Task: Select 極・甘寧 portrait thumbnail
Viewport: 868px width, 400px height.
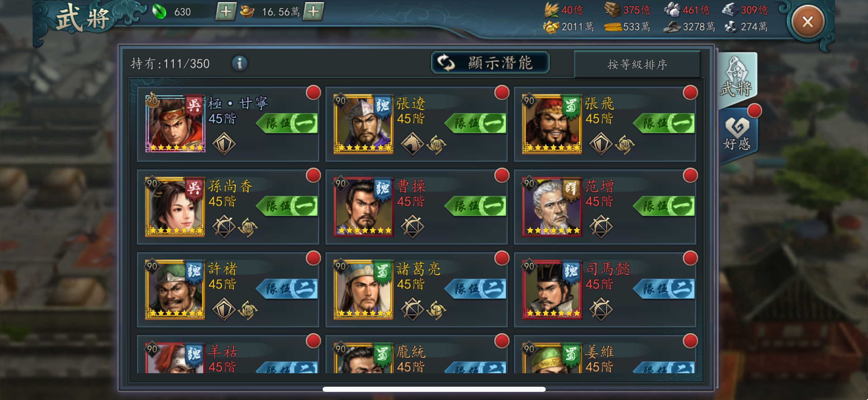Action: tap(175, 123)
